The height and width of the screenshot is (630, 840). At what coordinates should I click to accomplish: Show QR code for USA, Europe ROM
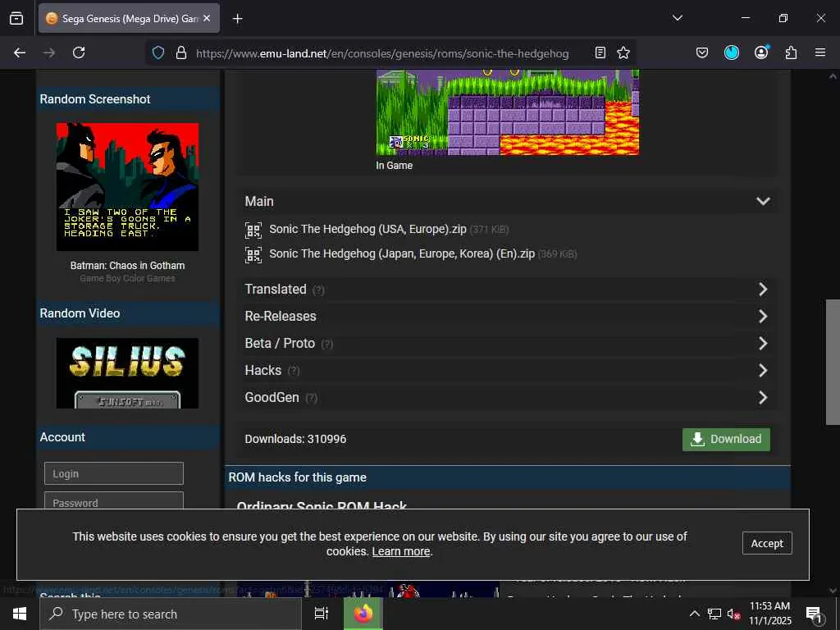tap(253, 230)
